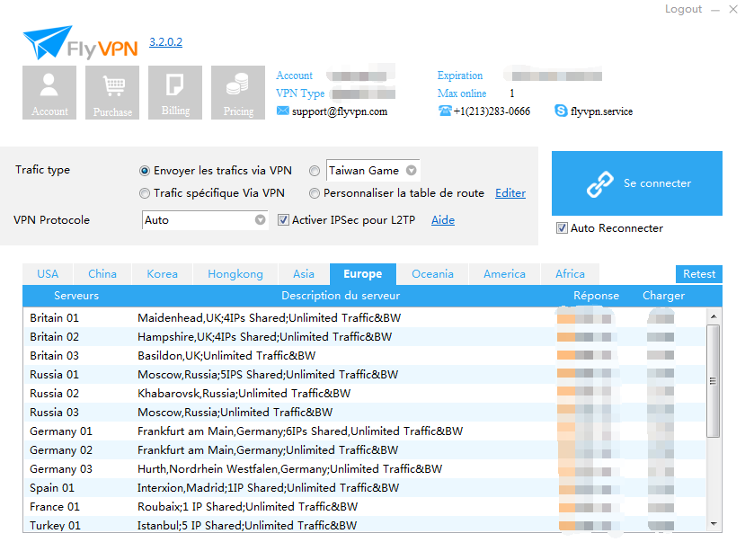Switch to the America tab

coord(504,274)
